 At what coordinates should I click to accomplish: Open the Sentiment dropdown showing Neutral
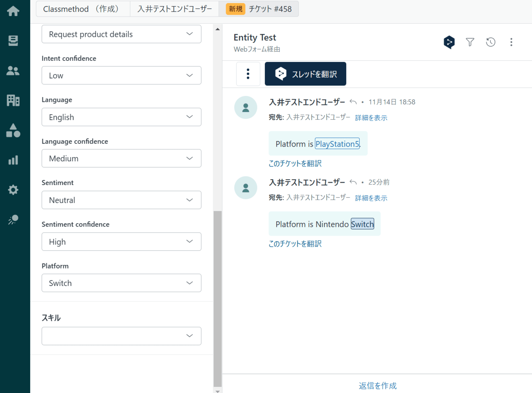coord(121,200)
